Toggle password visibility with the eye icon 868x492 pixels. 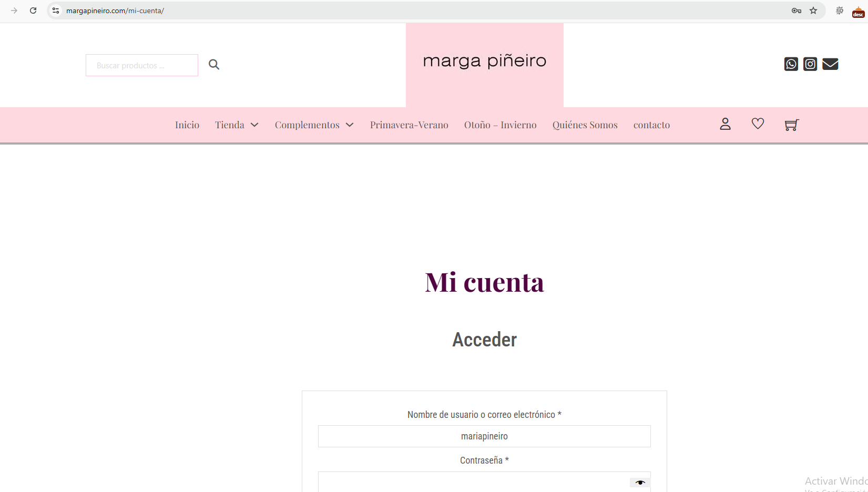click(640, 483)
